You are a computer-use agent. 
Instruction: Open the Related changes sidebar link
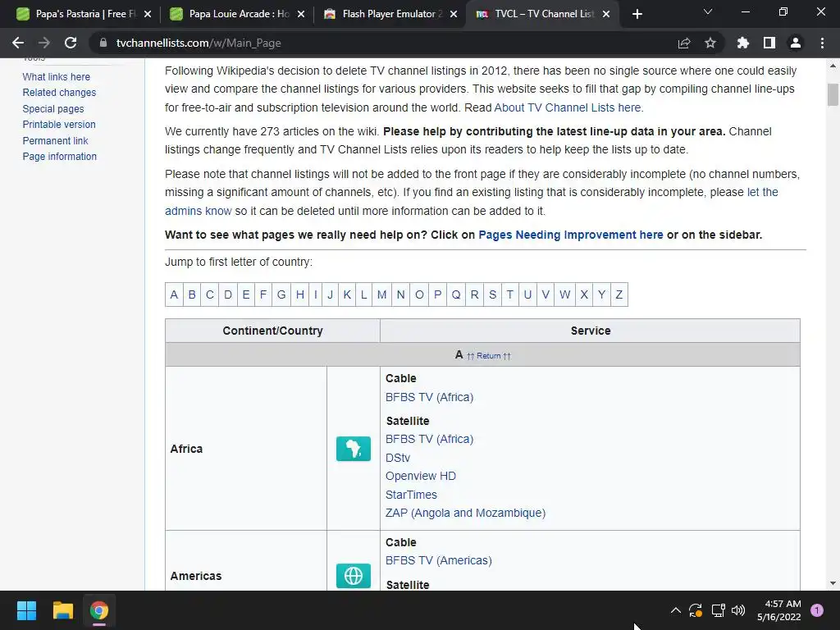point(59,92)
